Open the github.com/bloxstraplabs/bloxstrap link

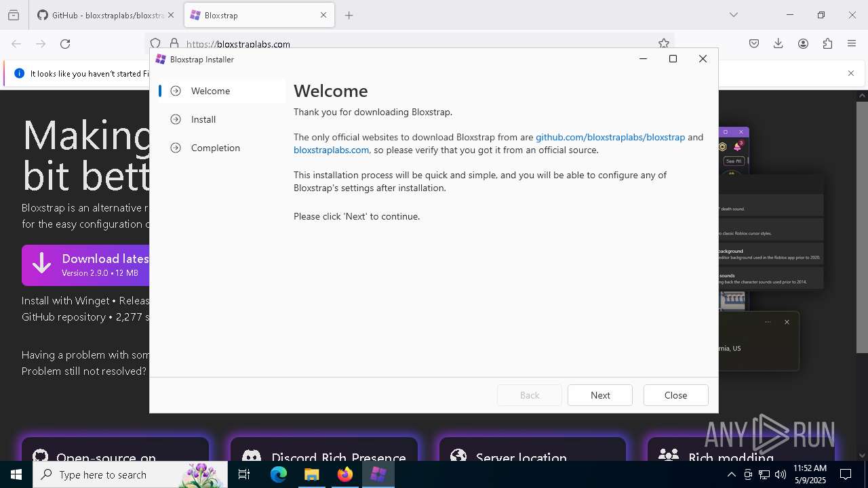click(x=610, y=137)
